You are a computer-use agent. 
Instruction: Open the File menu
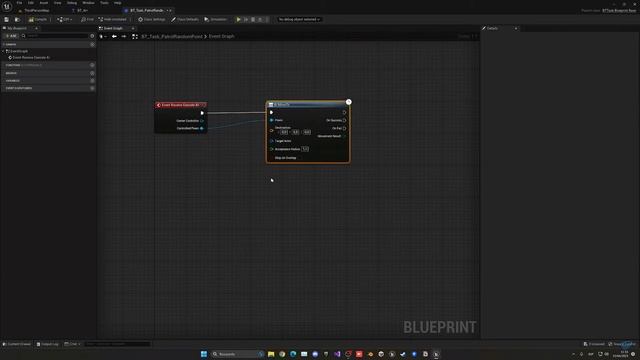(19, 3)
